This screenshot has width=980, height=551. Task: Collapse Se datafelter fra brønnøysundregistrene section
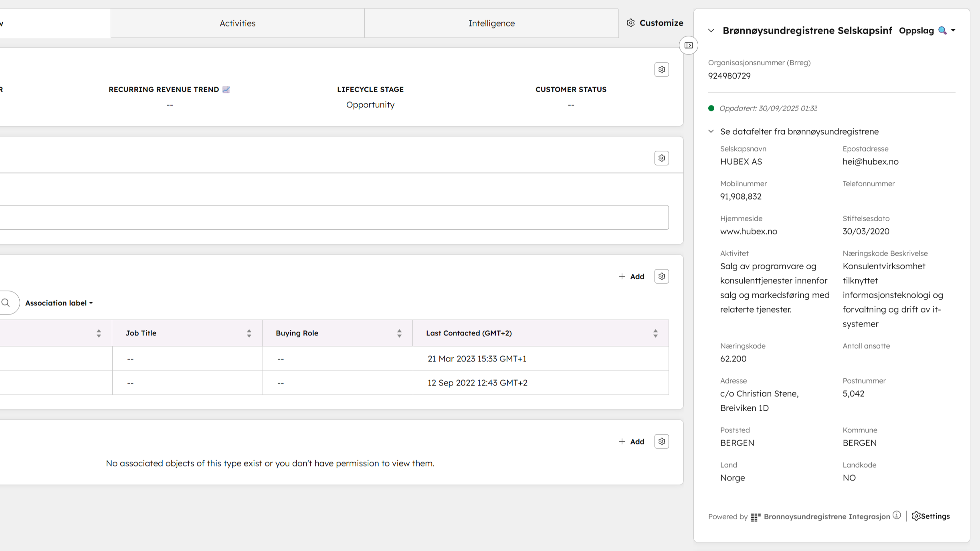(x=711, y=131)
